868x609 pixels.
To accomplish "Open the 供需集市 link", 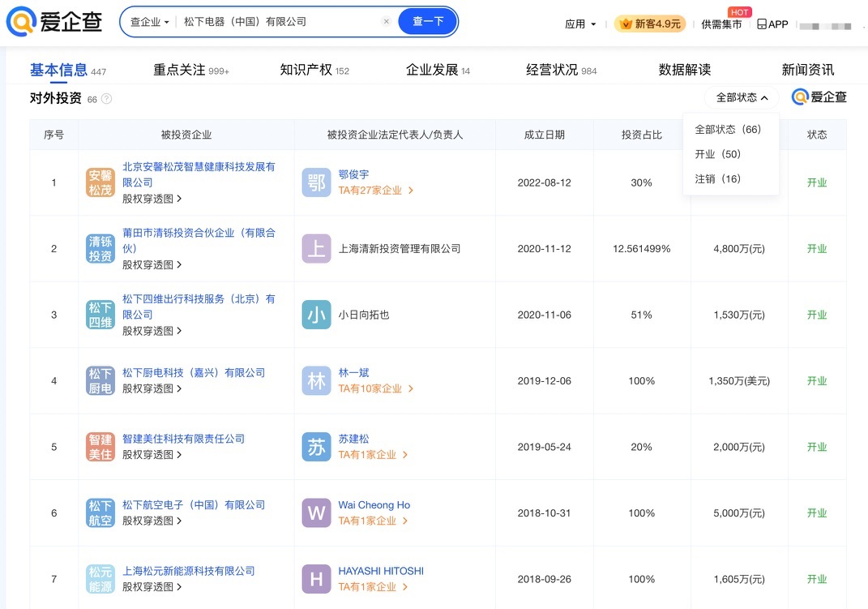I will click(x=721, y=24).
